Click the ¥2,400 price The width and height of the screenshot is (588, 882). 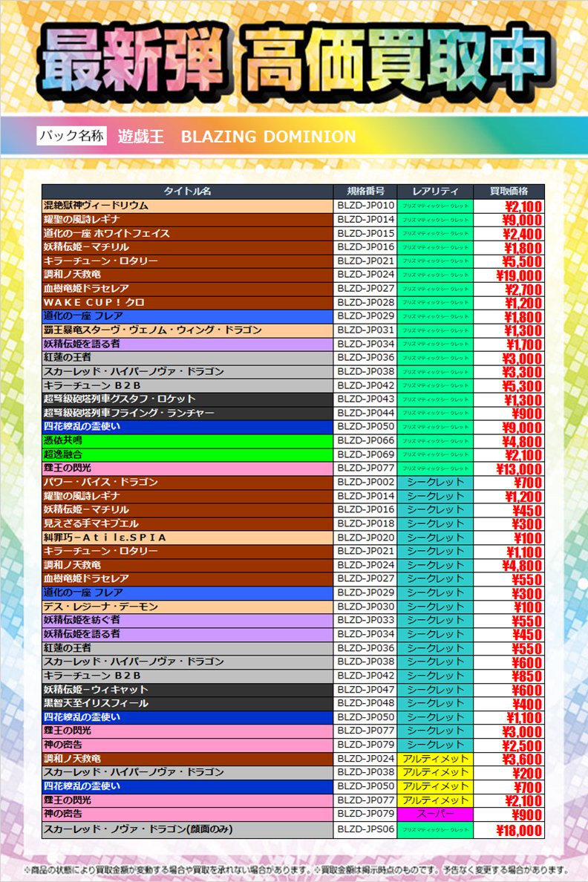(x=522, y=234)
